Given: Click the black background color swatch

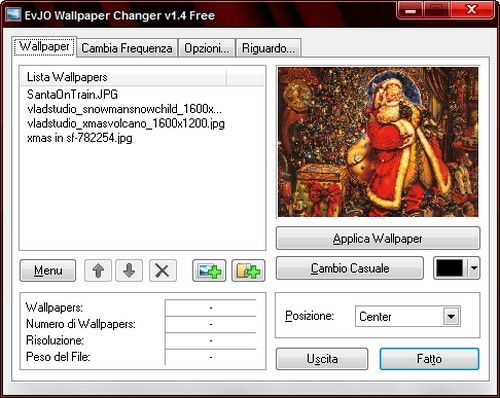Looking at the screenshot, I should point(450,268).
